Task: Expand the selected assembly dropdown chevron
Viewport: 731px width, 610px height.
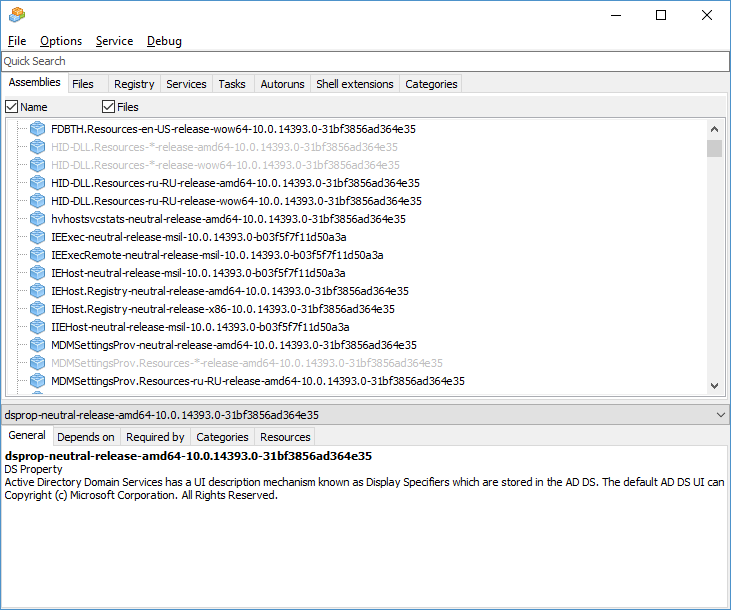Action: (x=721, y=415)
